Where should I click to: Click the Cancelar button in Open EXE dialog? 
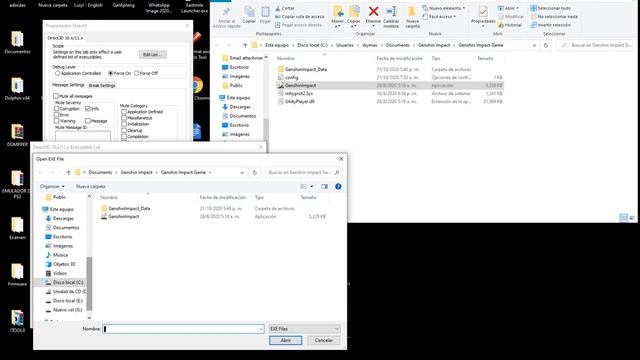[324, 340]
